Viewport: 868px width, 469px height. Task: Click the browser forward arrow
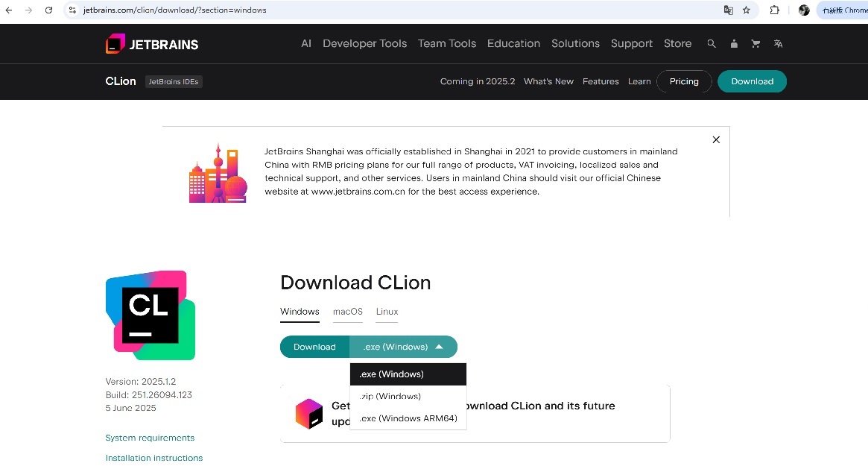(x=29, y=10)
